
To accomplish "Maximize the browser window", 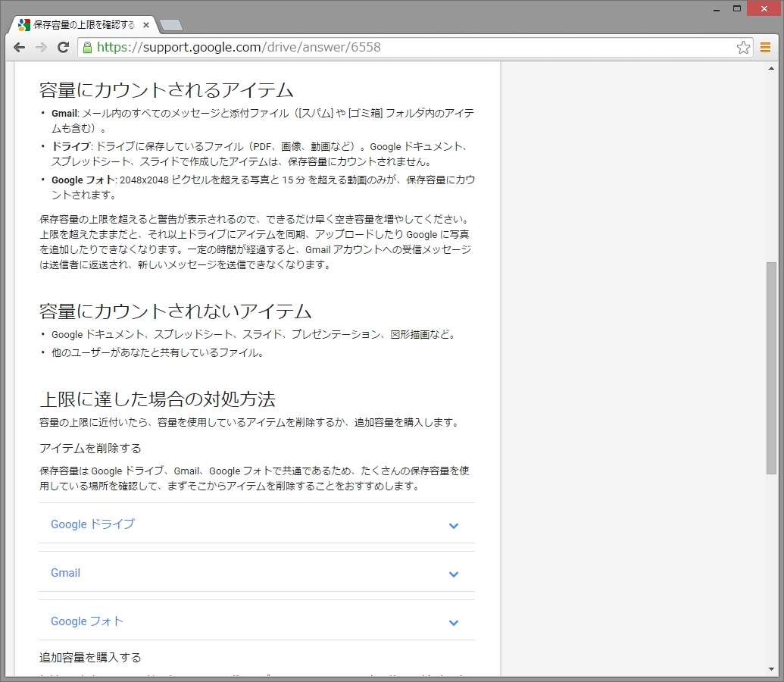I will pos(737,8).
